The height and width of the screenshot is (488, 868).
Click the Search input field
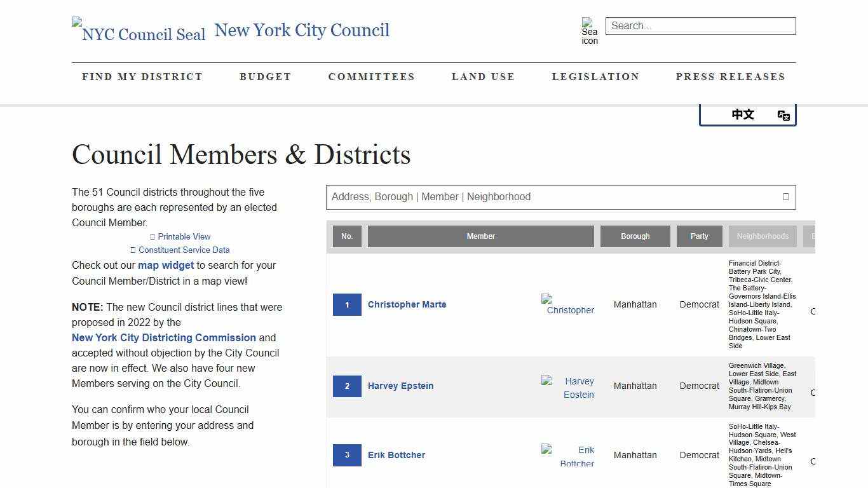click(700, 25)
